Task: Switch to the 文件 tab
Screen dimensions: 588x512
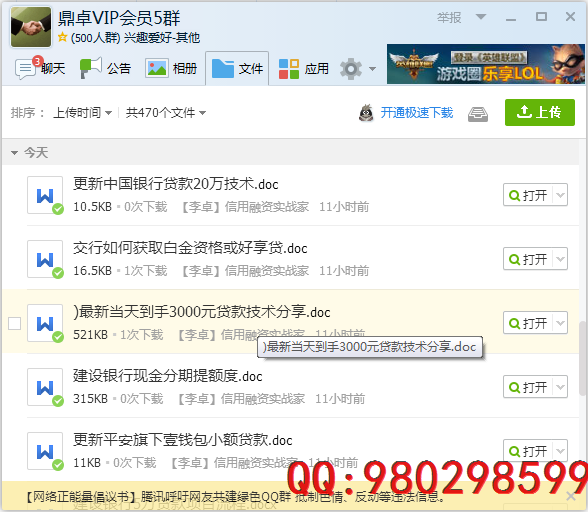Action: pyautogui.click(x=237, y=69)
